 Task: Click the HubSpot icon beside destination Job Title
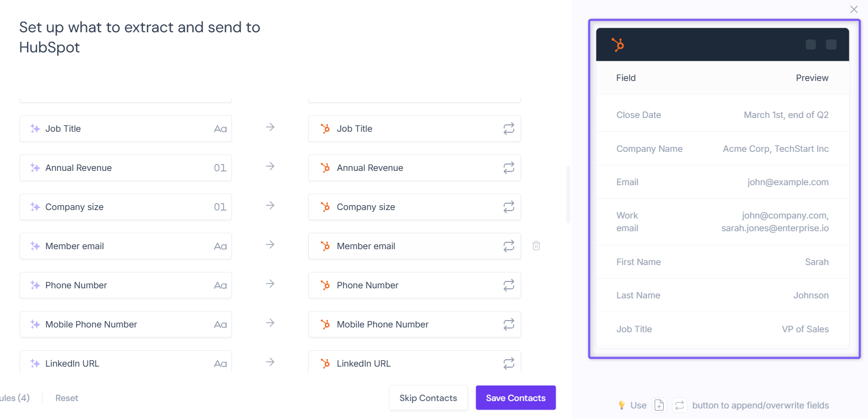point(325,129)
